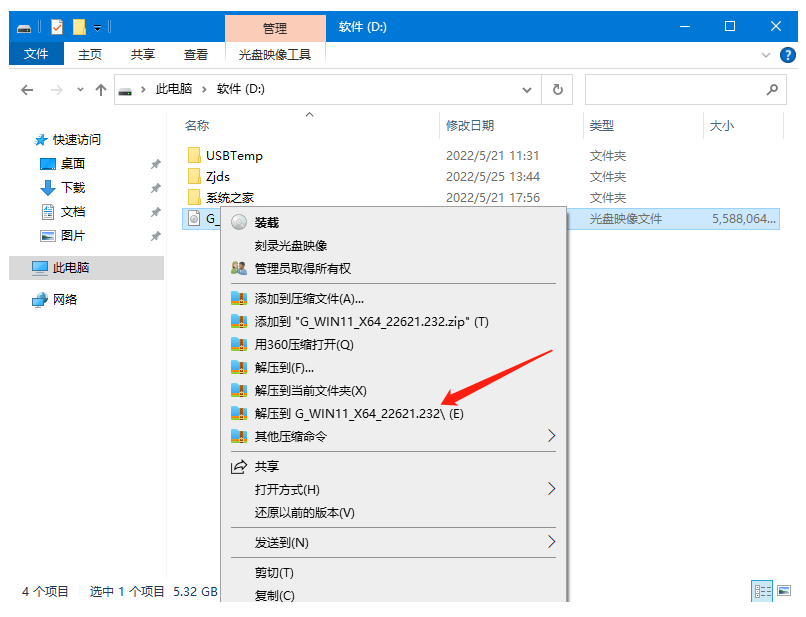Click the pin icon beside 桌面
The image size is (806, 617).
155,164
